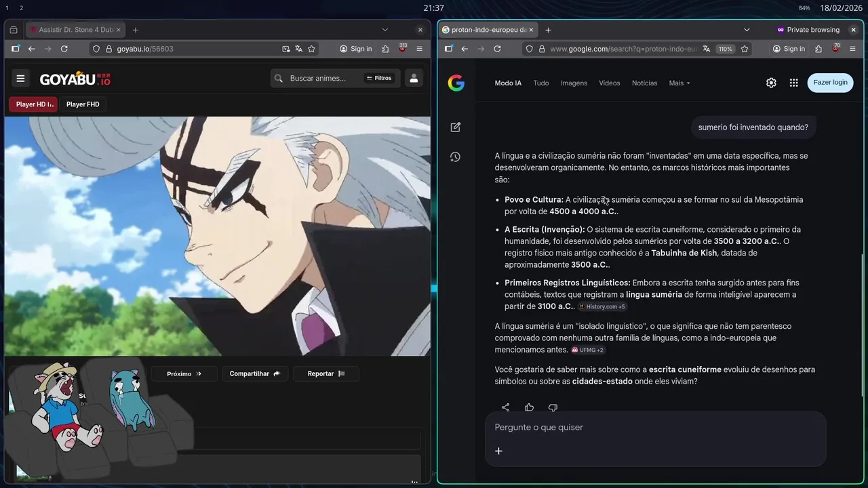868x488 pixels.
Task: Bookmark the goyabu.io page
Action: pos(312,49)
